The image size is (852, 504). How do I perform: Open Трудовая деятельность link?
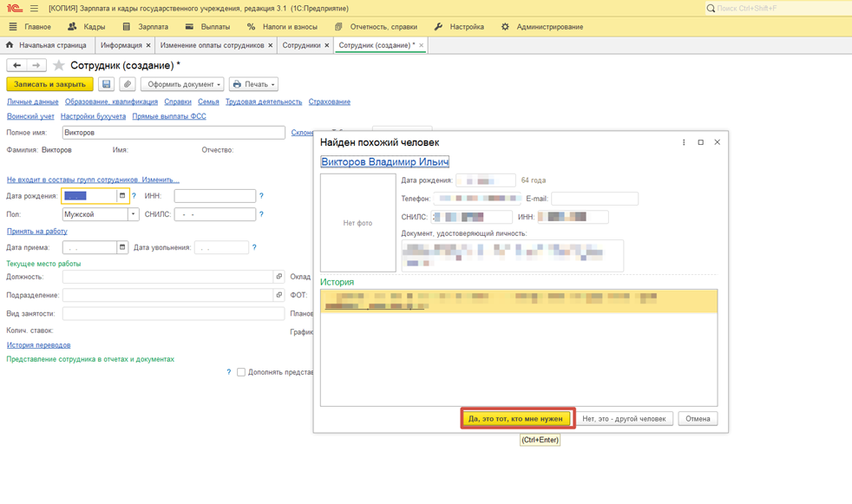tap(264, 101)
